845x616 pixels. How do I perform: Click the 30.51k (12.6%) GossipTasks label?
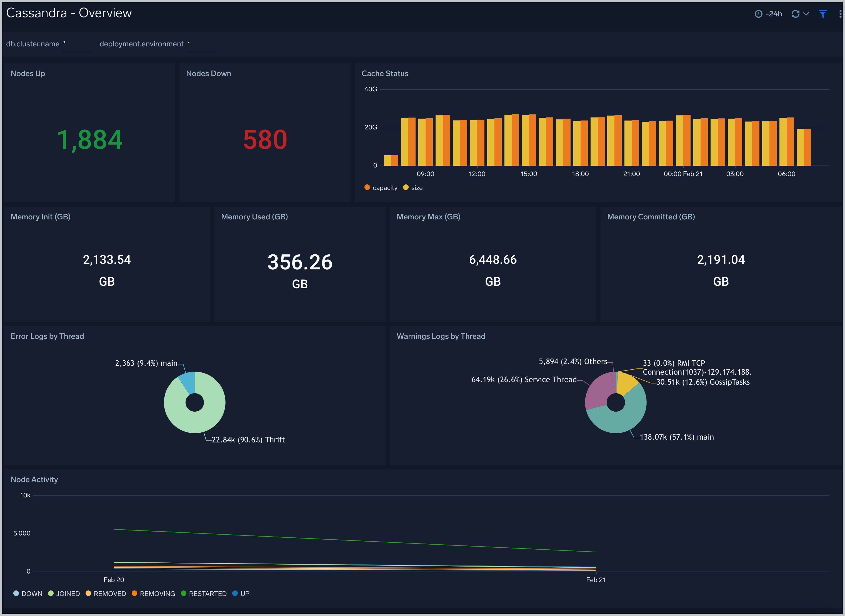[703, 382]
